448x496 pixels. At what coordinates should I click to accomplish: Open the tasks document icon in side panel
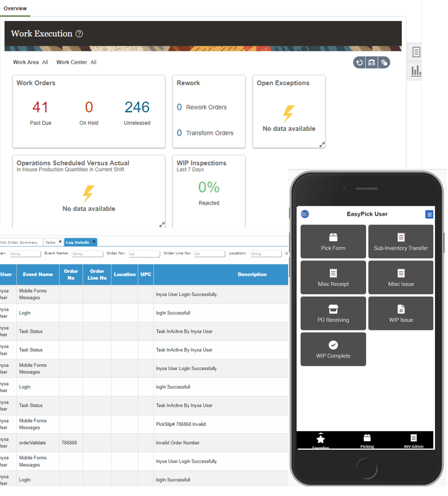416,52
